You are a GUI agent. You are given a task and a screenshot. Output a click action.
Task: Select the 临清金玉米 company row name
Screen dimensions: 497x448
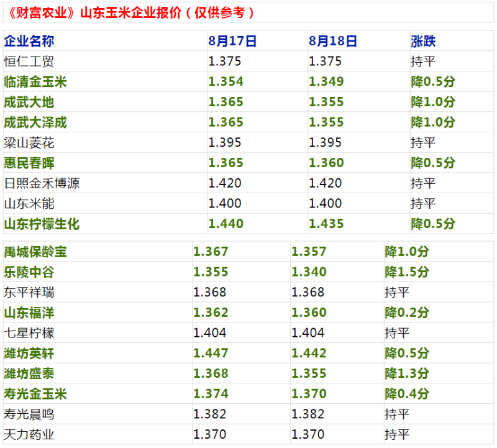click(x=35, y=82)
